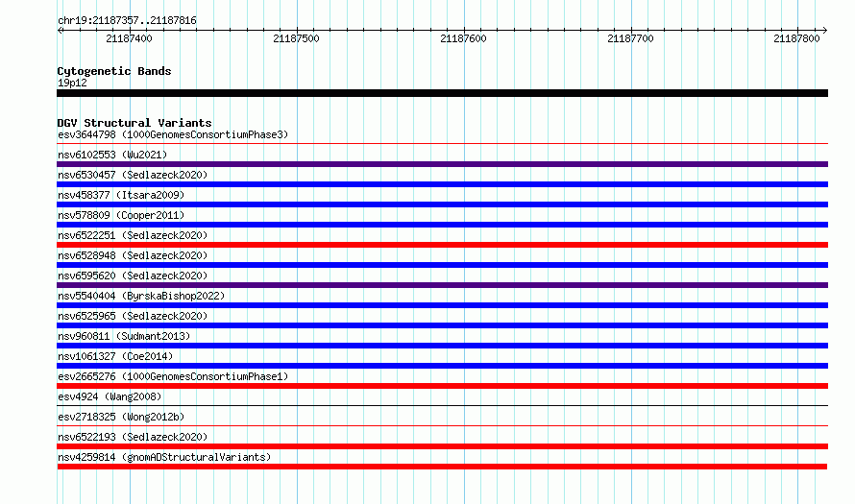This screenshot has height=504, width=855.
Task: Select nsv1061327 (Coe2014) label
Action: [115, 356]
